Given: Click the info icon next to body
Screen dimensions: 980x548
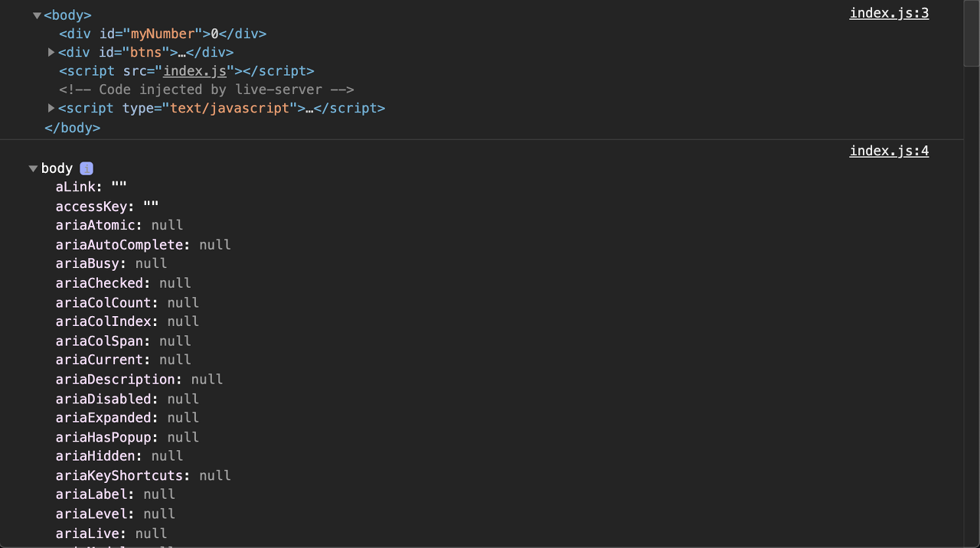Looking at the screenshot, I should [87, 168].
